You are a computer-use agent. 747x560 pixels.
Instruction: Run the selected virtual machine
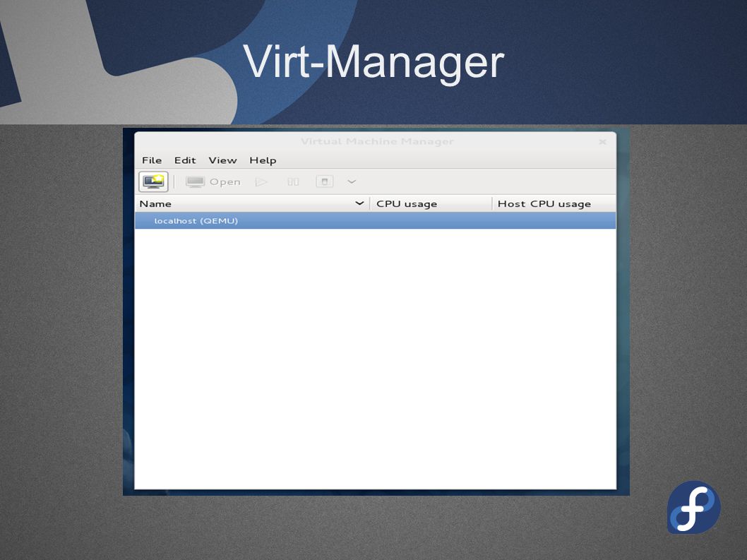coord(261,181)
